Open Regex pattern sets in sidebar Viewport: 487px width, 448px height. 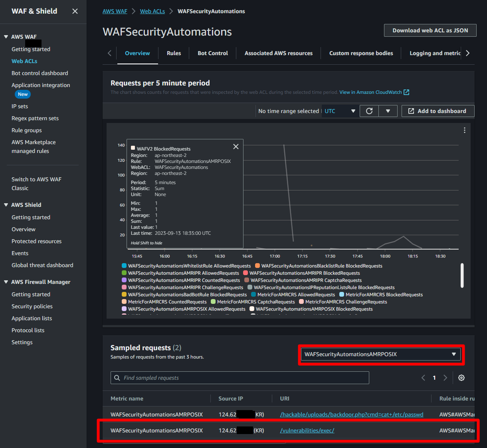(x=35, y=118)
